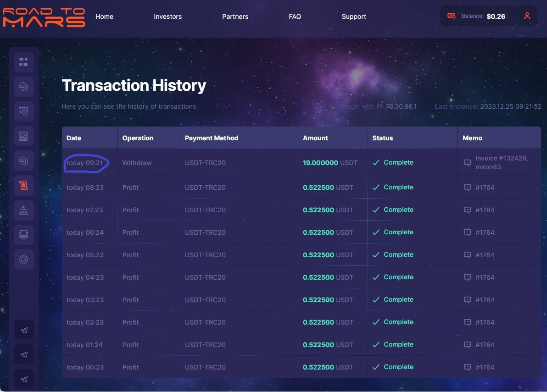The height and width of the screenshot is (392, 547).
Task: Click memo comment icon in today 01:24 row
Action: pyautogui.click(x=467, y=345)
